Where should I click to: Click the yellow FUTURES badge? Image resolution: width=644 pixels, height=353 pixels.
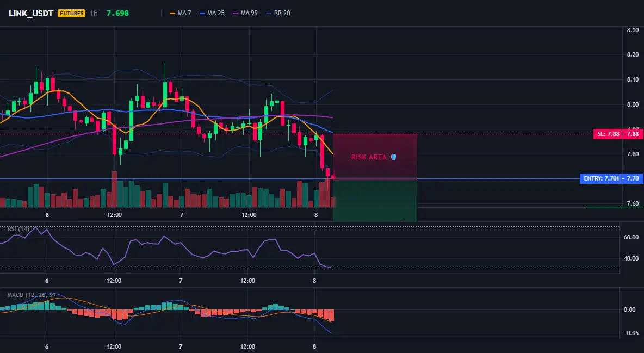[71, 13]
